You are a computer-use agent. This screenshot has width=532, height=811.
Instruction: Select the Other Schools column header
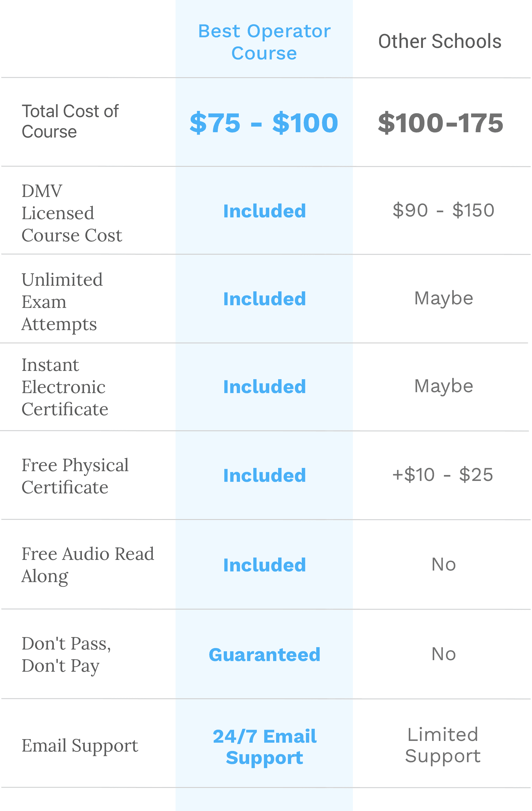click(x=440, y=42)
